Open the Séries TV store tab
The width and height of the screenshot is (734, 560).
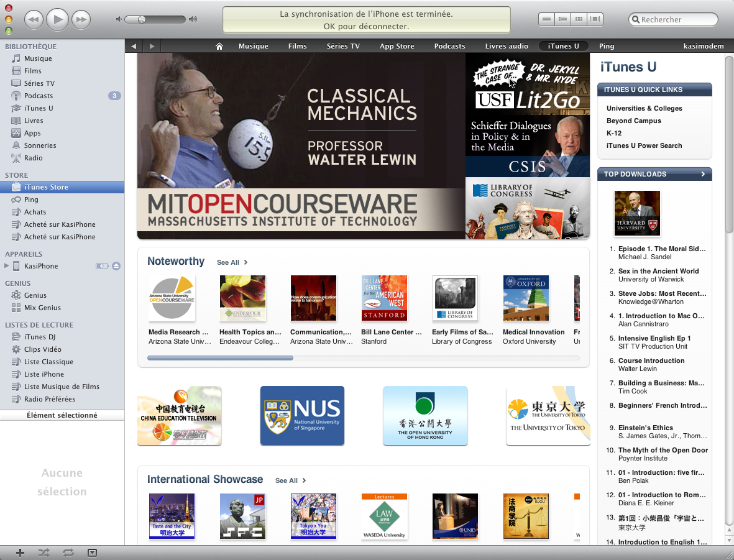coord(343,46)
